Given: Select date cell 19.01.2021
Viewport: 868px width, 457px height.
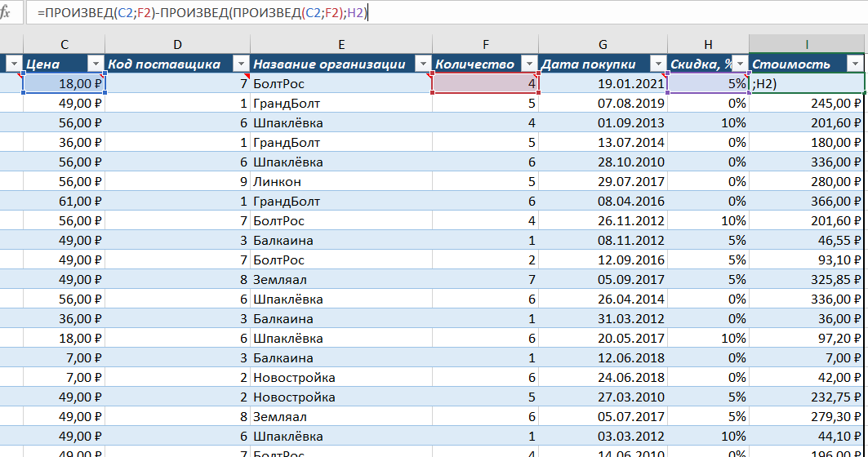Looking at the screenshot, I should (603, 83).
